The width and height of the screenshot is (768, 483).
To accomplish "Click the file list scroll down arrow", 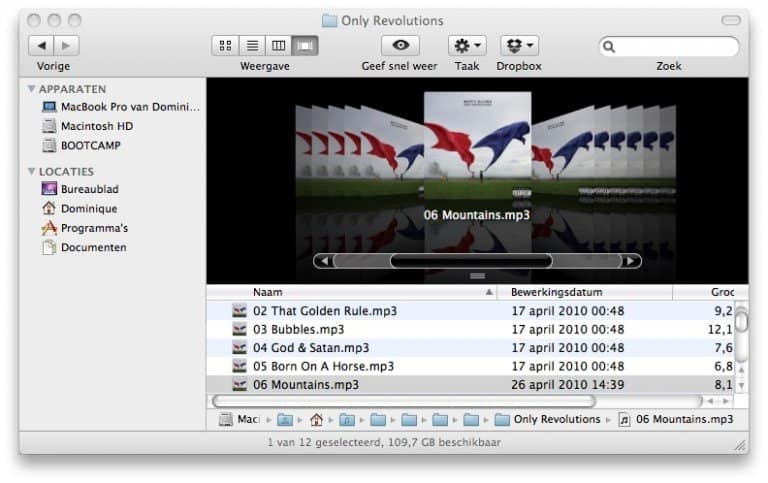I will [742, 386].
